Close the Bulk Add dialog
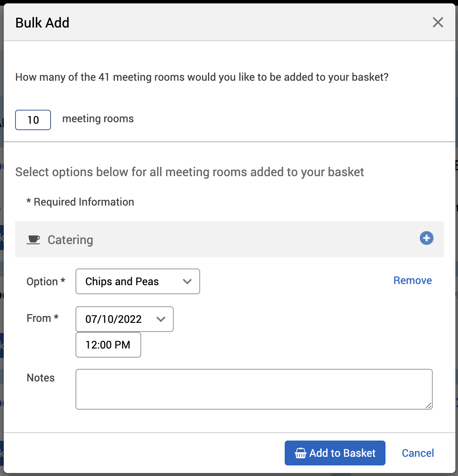The image size is (458, 476). tap(438, 23)
